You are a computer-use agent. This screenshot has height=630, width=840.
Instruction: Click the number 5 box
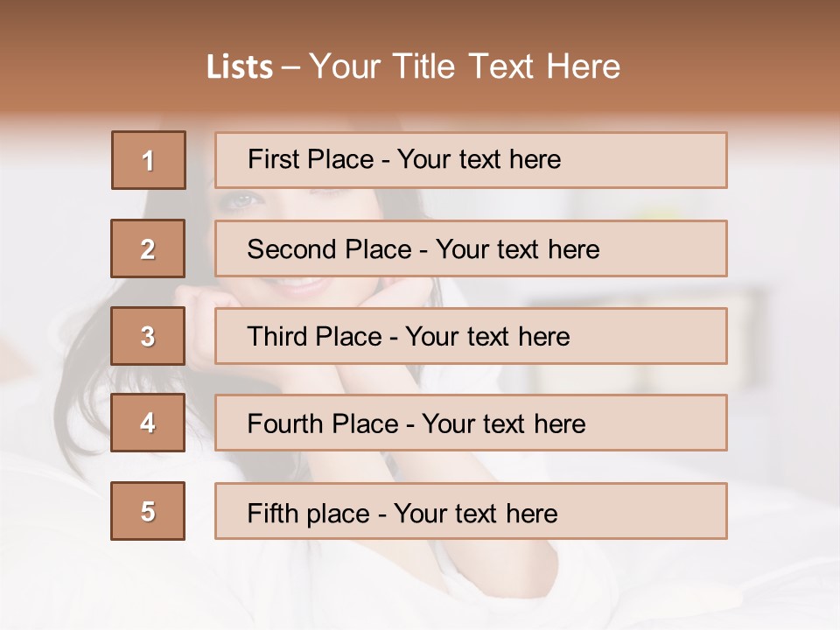pyautogui.click(x=148, y=511)
